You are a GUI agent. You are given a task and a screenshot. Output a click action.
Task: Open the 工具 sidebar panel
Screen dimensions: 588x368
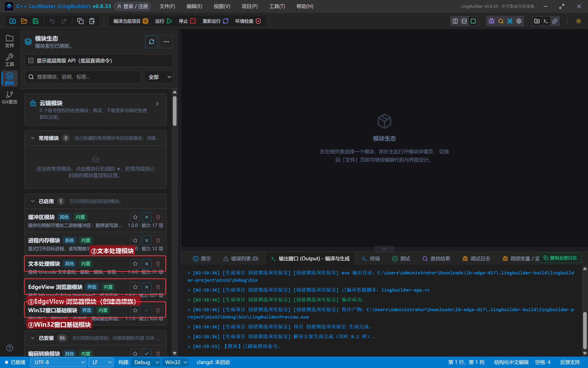9,60
